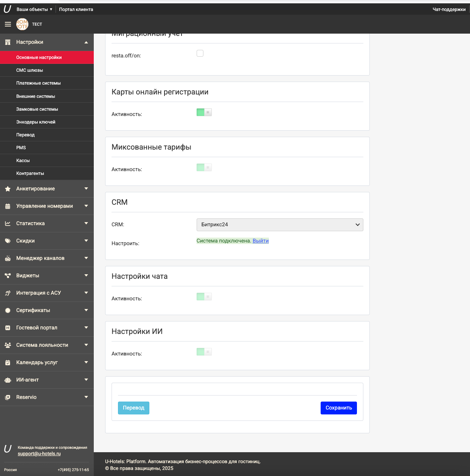Click the hamburger menu icon
Screen dimensions: 470x476
point(8,24)
